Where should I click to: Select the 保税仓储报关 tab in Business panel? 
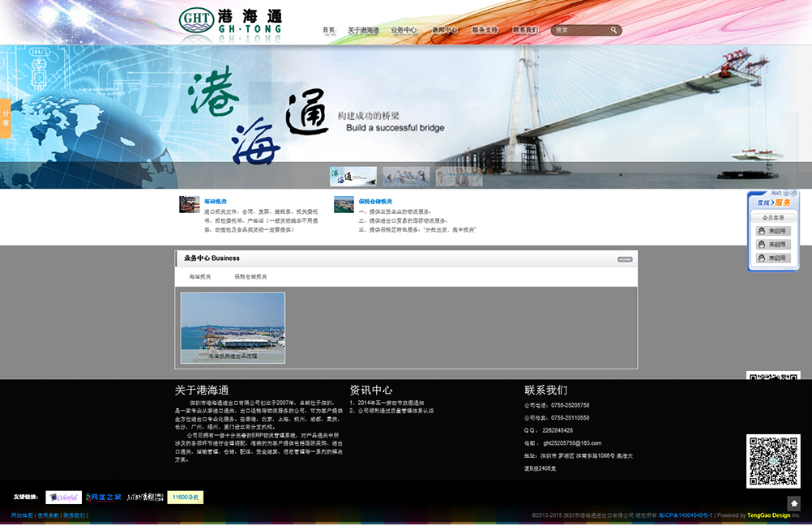coord(250,276)
